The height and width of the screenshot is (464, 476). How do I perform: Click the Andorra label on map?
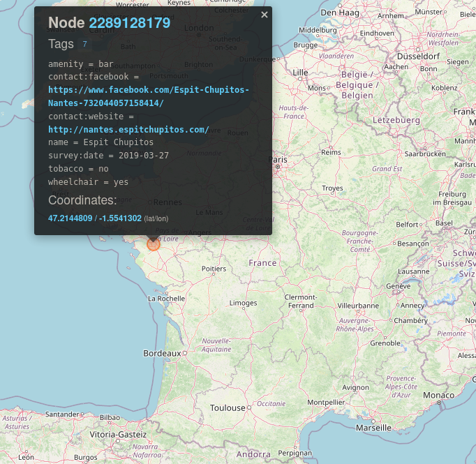(253, 454)
